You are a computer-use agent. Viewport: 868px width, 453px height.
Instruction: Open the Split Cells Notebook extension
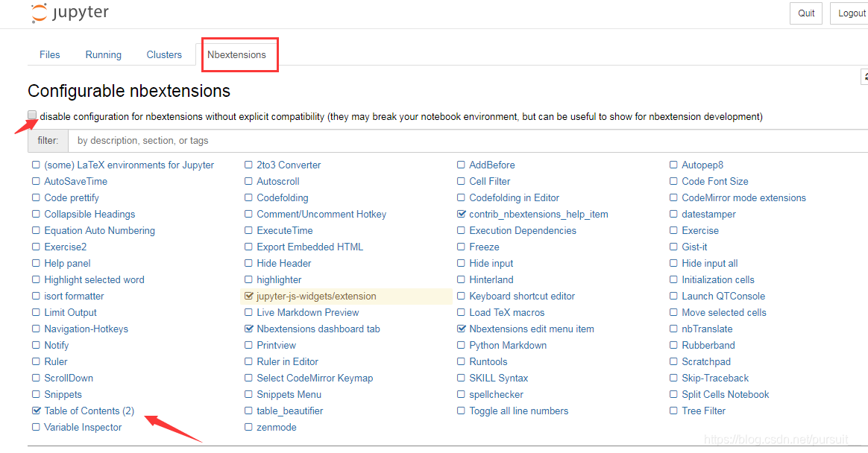pos(726,394)
